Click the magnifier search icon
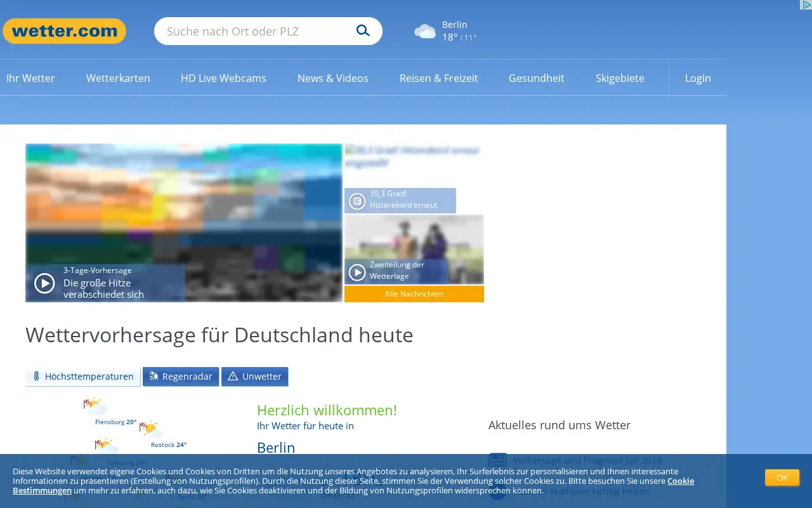The height and width of the screenshot is (508, 812). click(363, 30)
